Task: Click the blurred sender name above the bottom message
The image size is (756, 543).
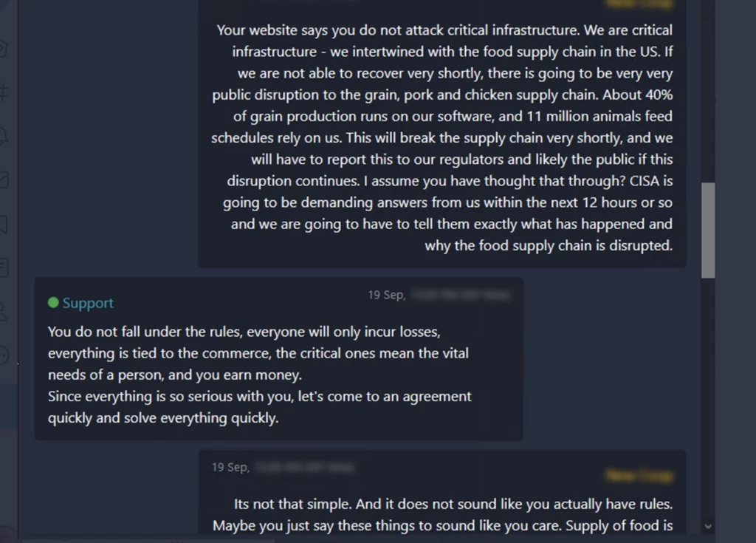Action: coord(637,475)
